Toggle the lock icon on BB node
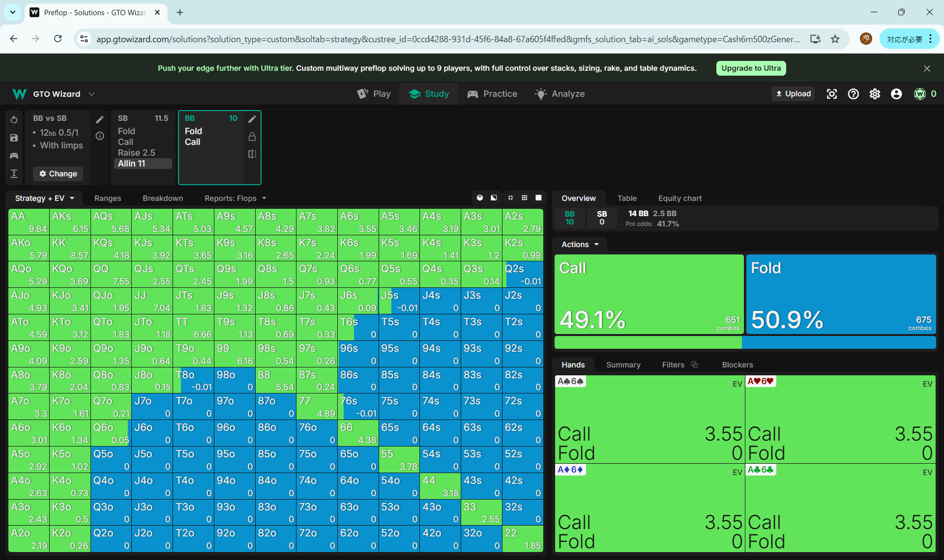The width and height of the screenshot is (944, 560). coord(252,137)
